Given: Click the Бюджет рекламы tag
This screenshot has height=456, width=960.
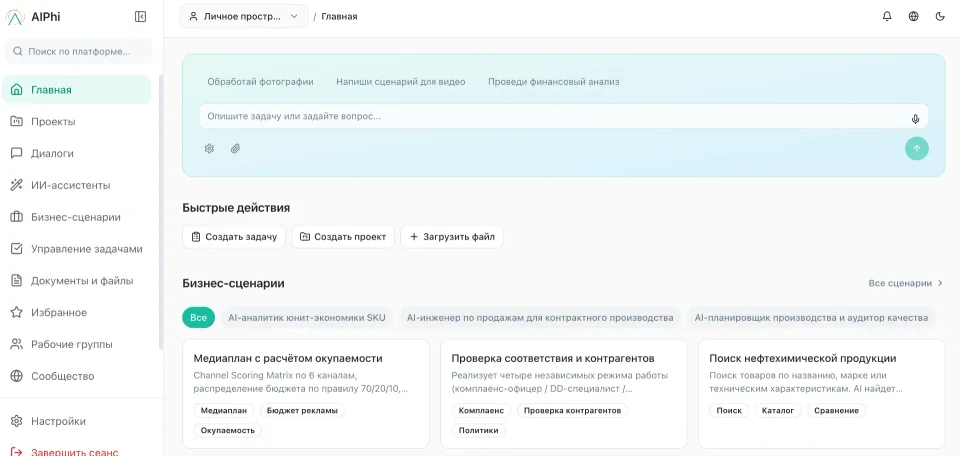Looking at the screenshot, I should 302,411.
